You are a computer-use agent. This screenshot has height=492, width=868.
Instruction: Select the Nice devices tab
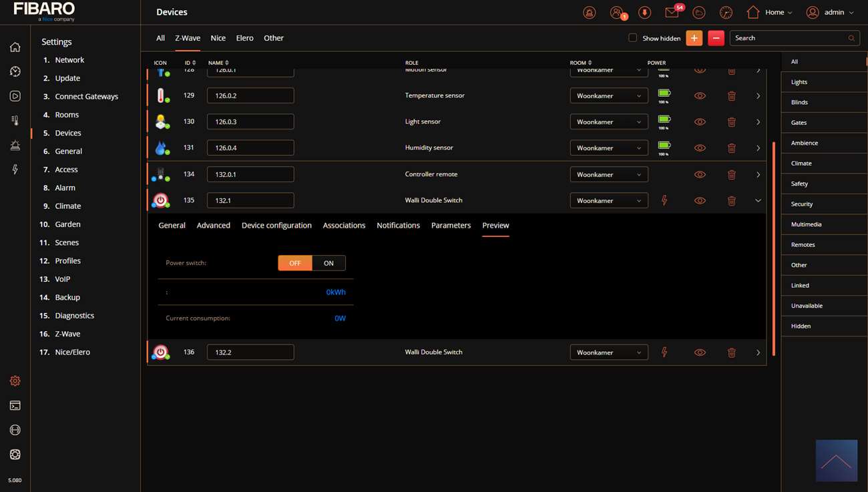218,38
